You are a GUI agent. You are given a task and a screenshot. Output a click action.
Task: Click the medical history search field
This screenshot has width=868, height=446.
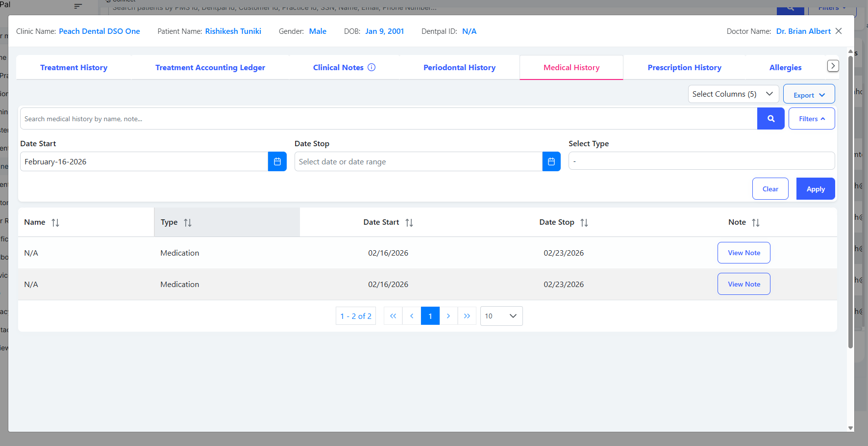(x=387, y=119)
